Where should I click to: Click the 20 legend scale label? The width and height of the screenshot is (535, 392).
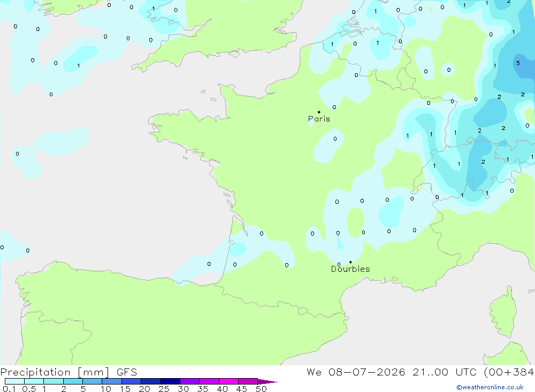pos(144,389)
